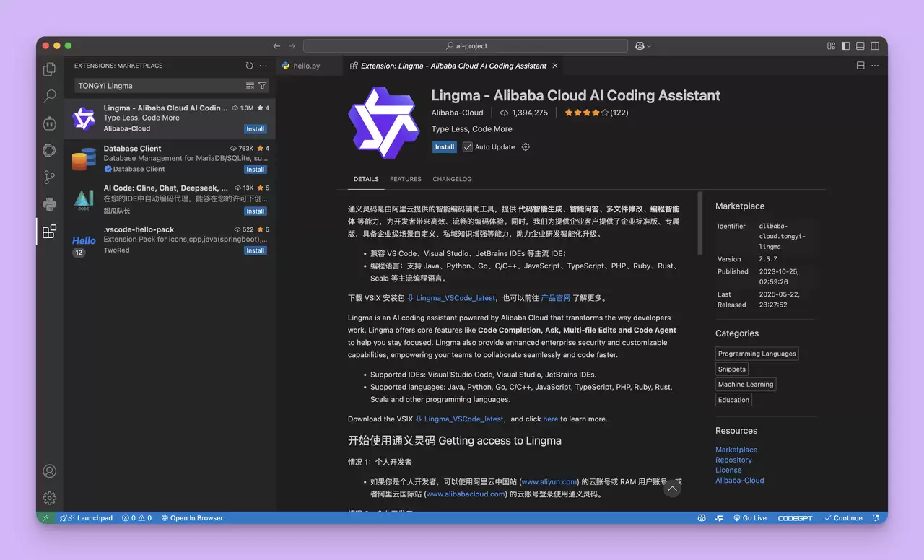Open the License resource link
This screenshot has height=560, width=924.
(x=728, y=471)
